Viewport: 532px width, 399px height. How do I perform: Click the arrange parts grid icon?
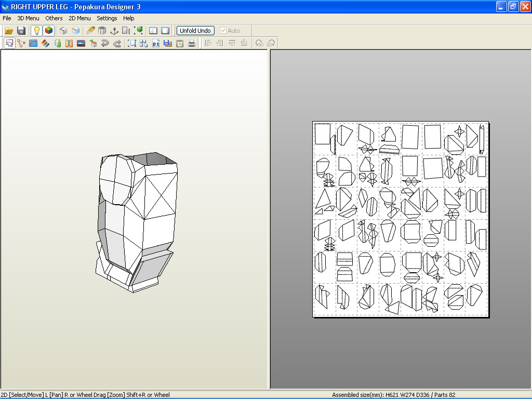tap(143, 44)
